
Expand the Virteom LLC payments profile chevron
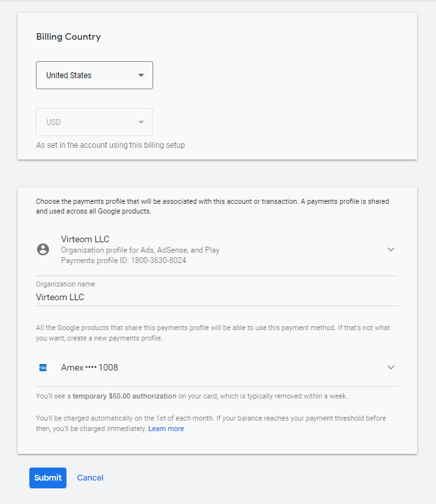(391, 249)
